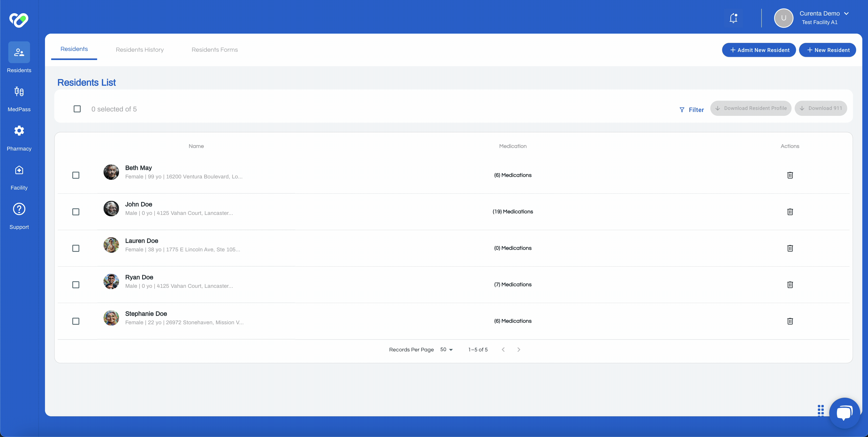Click the Download 911 button

point(821,108)
